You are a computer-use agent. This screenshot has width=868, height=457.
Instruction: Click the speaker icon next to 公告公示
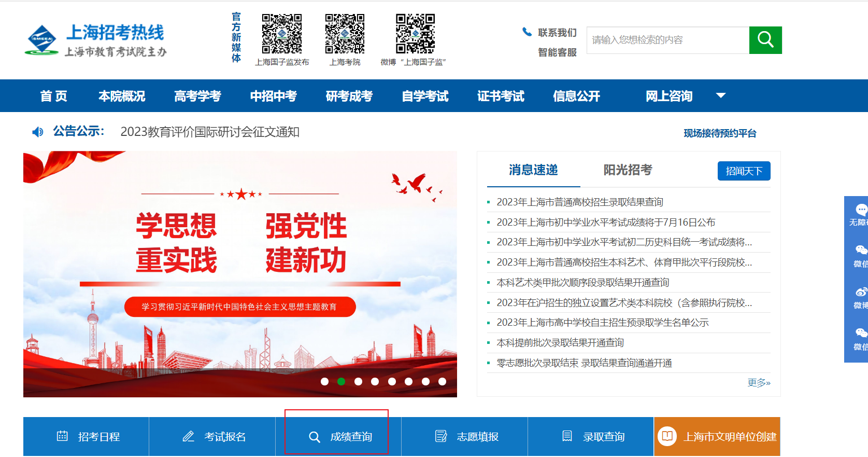(38, 132)
